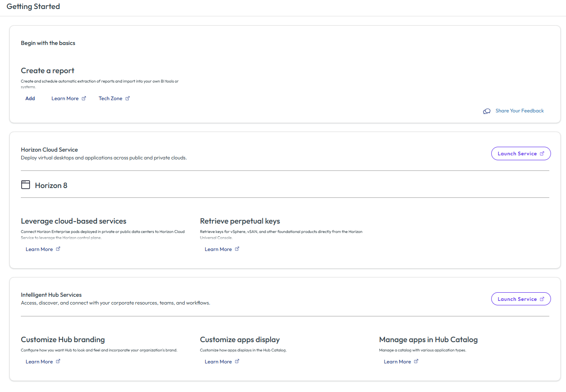Click the Begin with the basics heading
566x392 pixels.
click(x=48, y=43)
